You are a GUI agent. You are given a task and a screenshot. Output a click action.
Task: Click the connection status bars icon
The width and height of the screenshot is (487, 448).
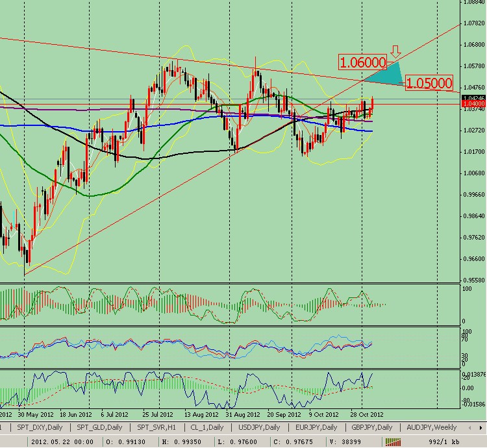pos(393,442)
